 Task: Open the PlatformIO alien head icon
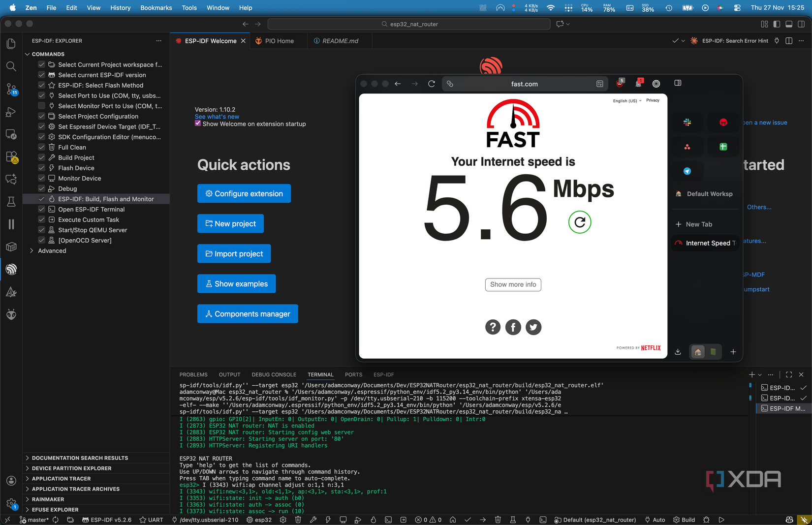click(x=11, y=314)
